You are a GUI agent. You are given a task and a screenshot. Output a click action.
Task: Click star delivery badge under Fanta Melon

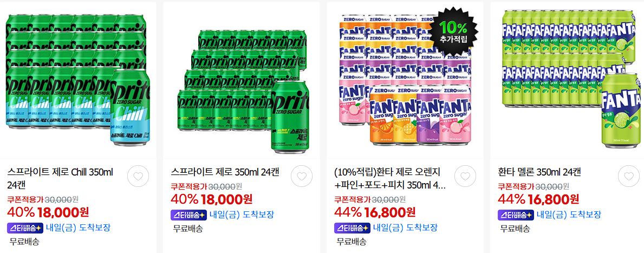516,215
